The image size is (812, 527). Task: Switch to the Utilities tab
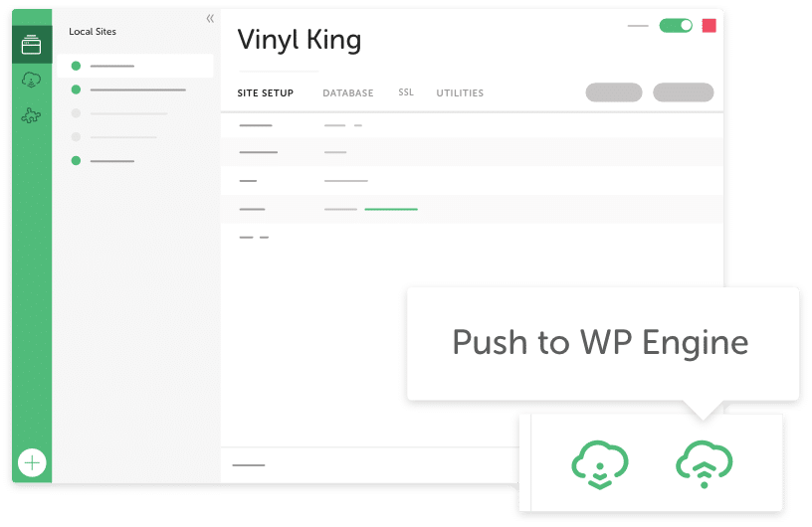click(x=460, y=93)
